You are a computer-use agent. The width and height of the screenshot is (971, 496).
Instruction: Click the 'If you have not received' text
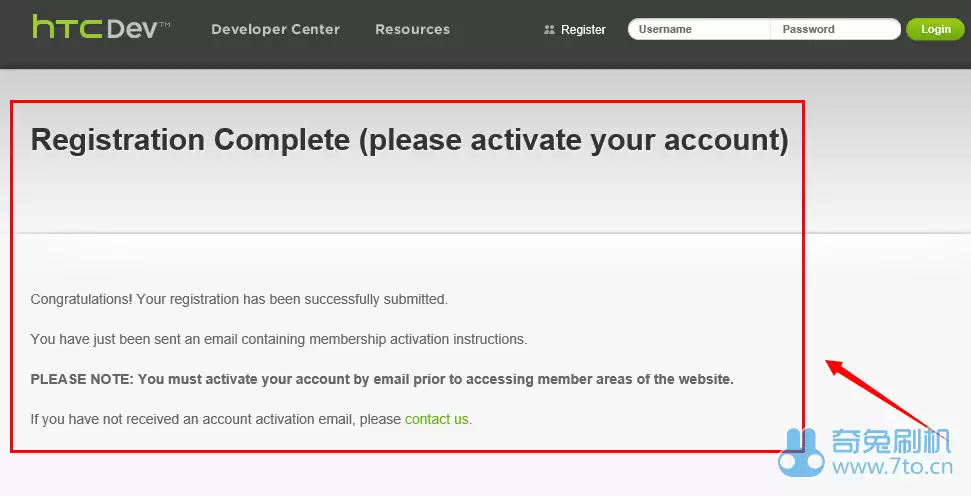216,419
